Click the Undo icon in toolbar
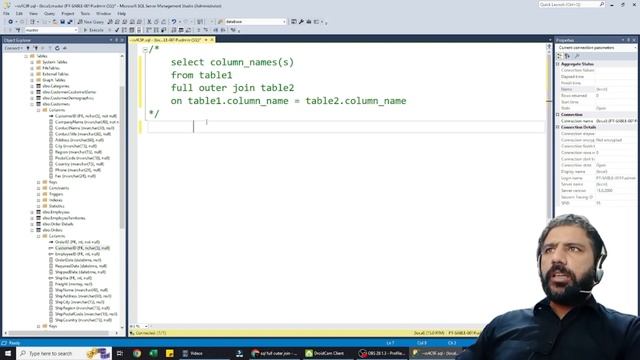This screenshot has height=360, width=640. 174,22
